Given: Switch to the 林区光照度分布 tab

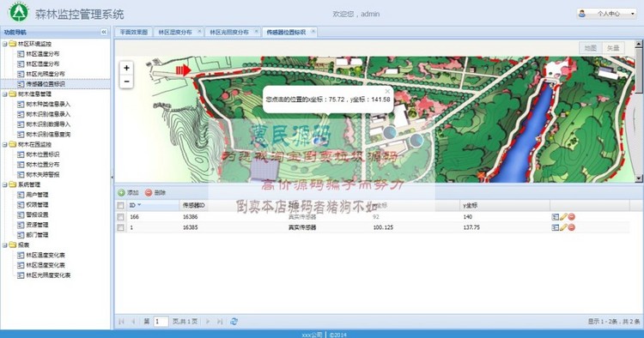Looking at the screenshot, I should 229,32.
